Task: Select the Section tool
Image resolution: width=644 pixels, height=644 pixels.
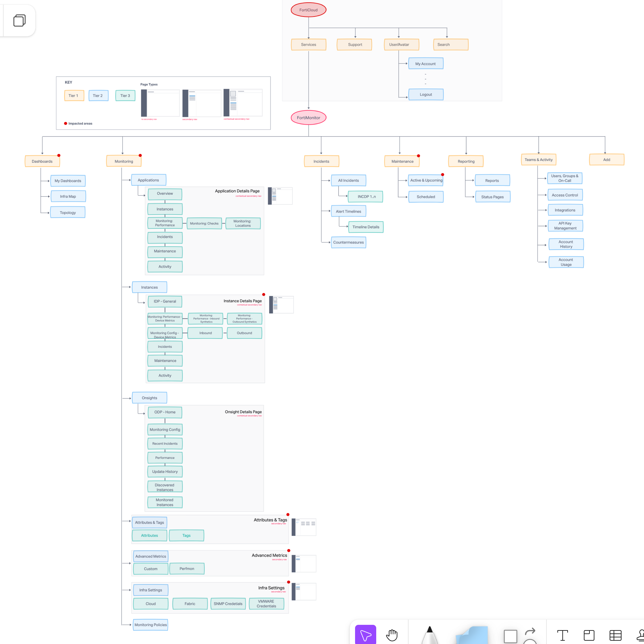Action: (589, 635)
